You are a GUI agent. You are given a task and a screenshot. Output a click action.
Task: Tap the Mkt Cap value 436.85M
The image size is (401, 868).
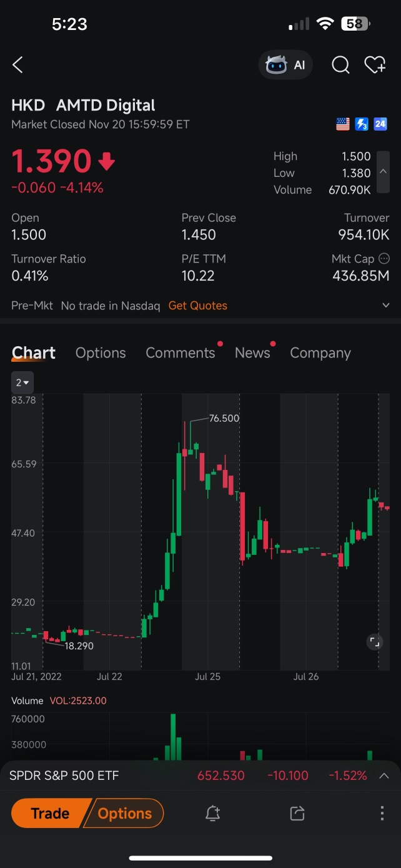tap(360, 276)
